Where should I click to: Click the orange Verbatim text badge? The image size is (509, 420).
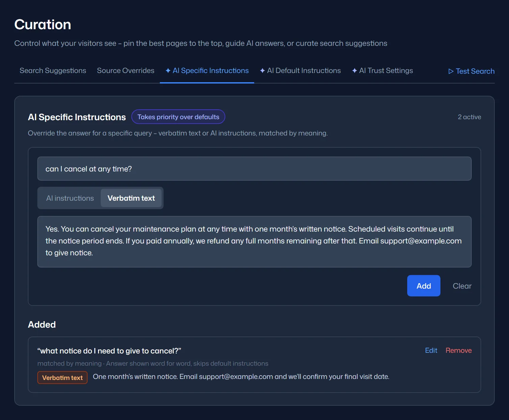[62, 378]
